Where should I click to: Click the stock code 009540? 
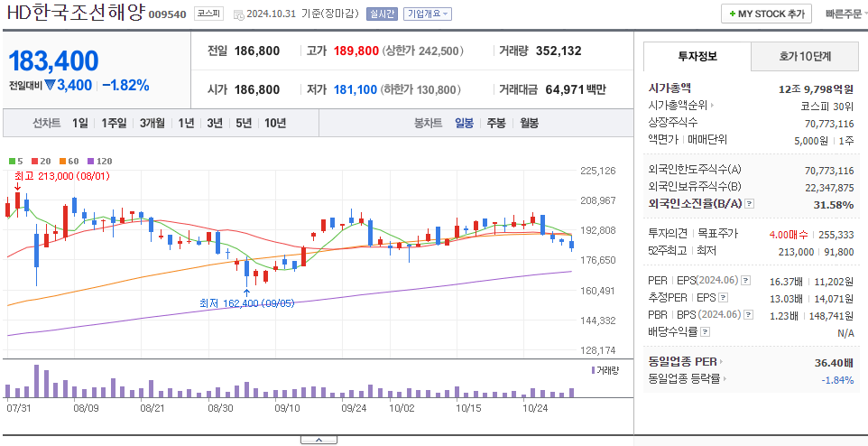pyautogui.click(x=167, y=14)
